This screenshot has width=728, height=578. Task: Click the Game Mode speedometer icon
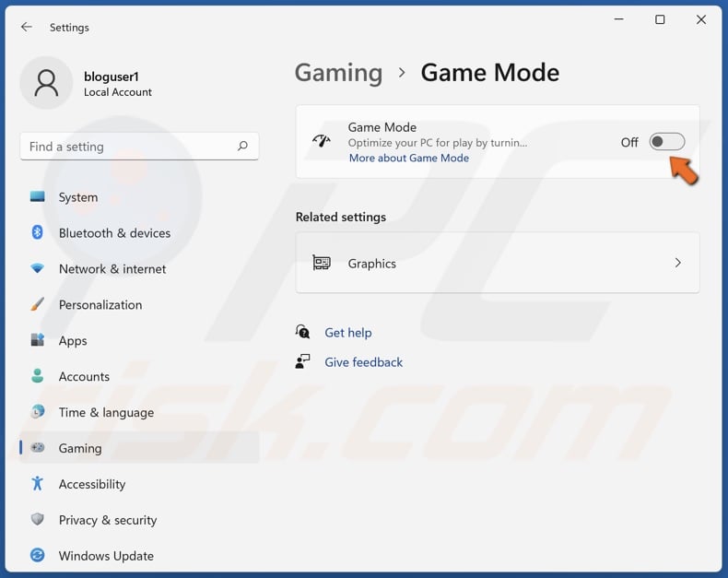click(x=322, y=141)
